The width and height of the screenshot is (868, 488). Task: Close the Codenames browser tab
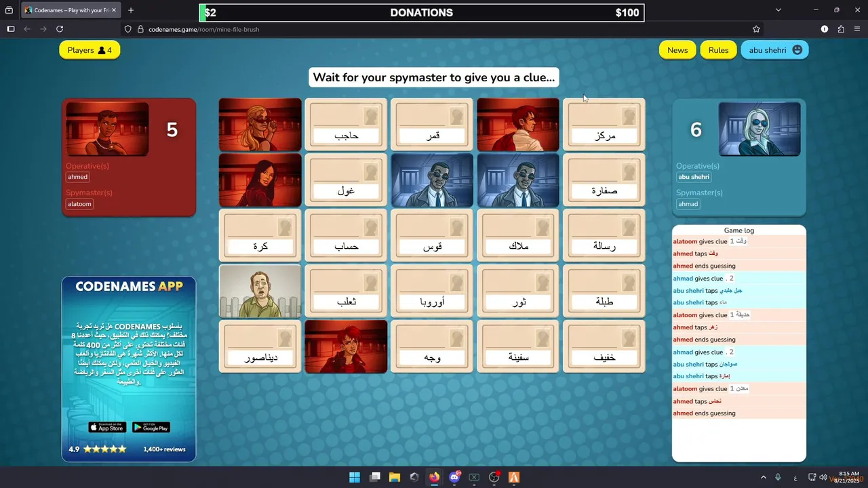click(x=115, y=10)
